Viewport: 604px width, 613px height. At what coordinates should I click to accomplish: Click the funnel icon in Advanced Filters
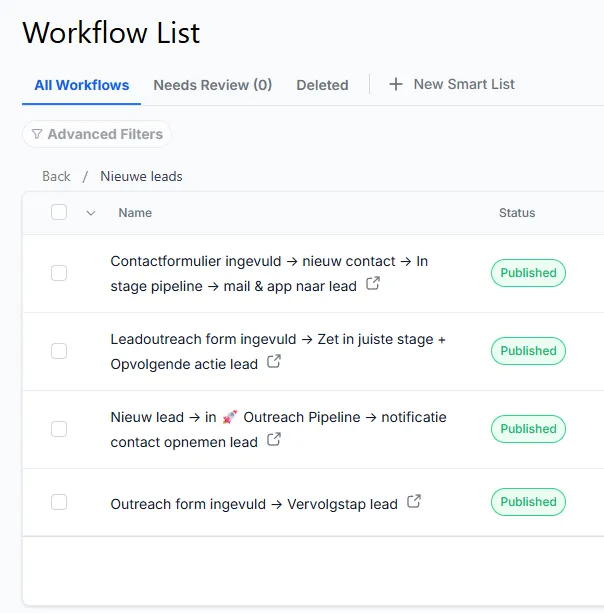tap(37, 134)
